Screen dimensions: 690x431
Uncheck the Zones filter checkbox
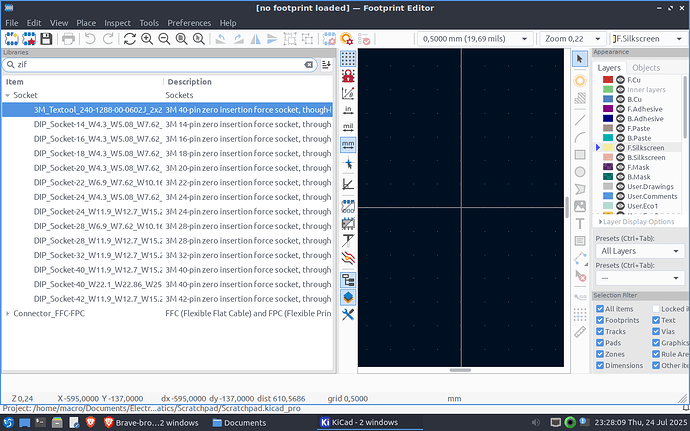pos(600,354)
